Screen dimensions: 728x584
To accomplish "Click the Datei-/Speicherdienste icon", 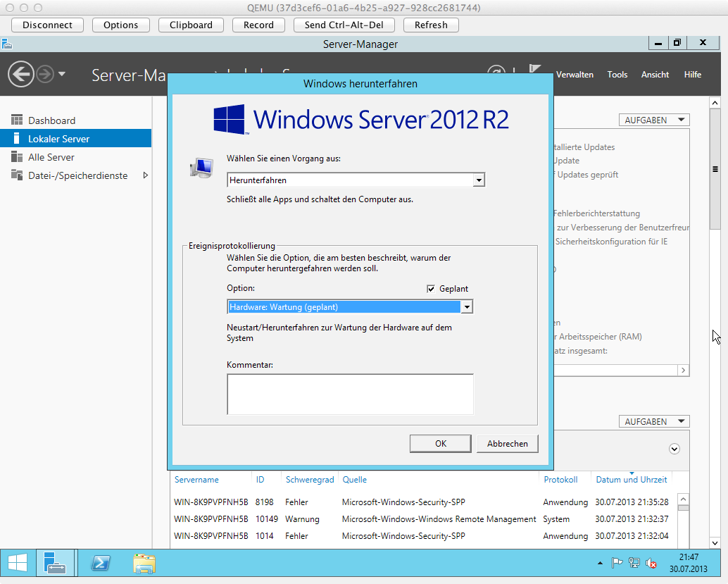I will click(x=17, y=175).
